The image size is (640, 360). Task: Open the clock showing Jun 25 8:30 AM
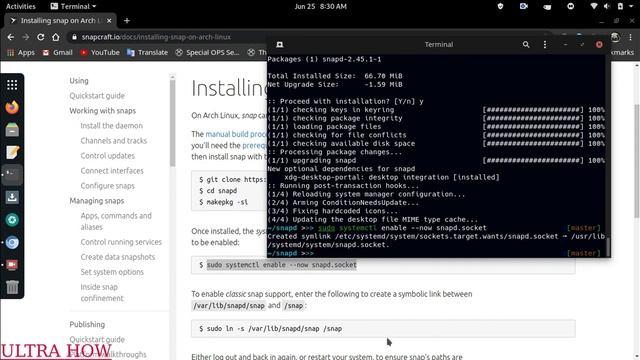pyautogui.click(x=320, y=6)
